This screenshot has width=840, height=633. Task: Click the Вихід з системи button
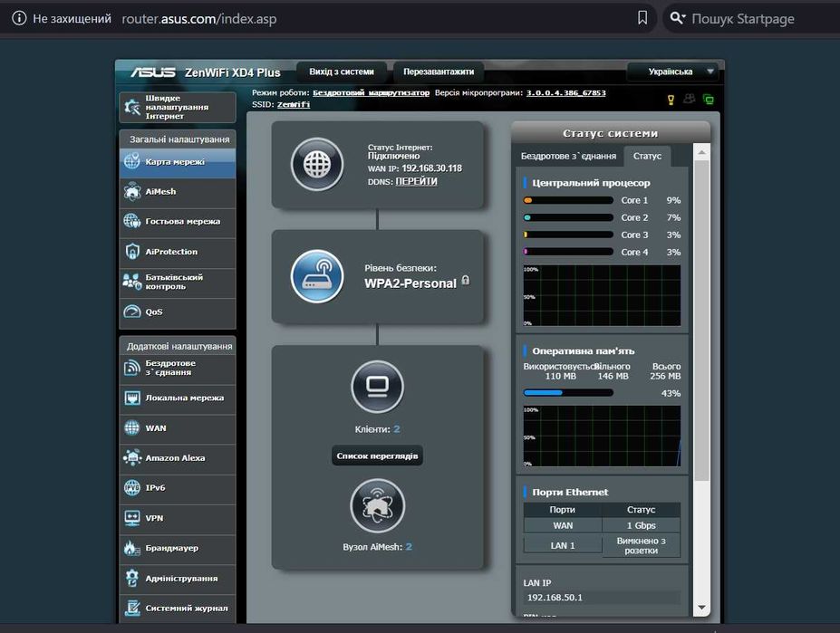pyautogui.click(x=342, y=72)
